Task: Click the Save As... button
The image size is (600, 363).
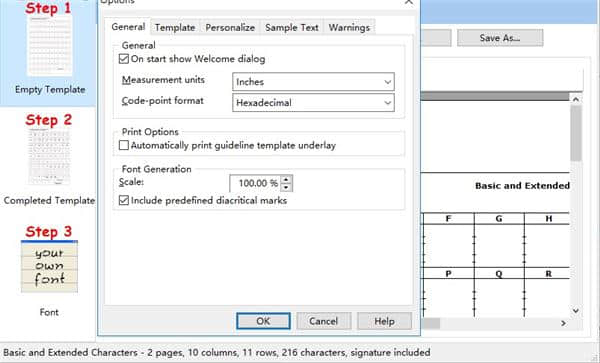Action: [x=500, y=38]
